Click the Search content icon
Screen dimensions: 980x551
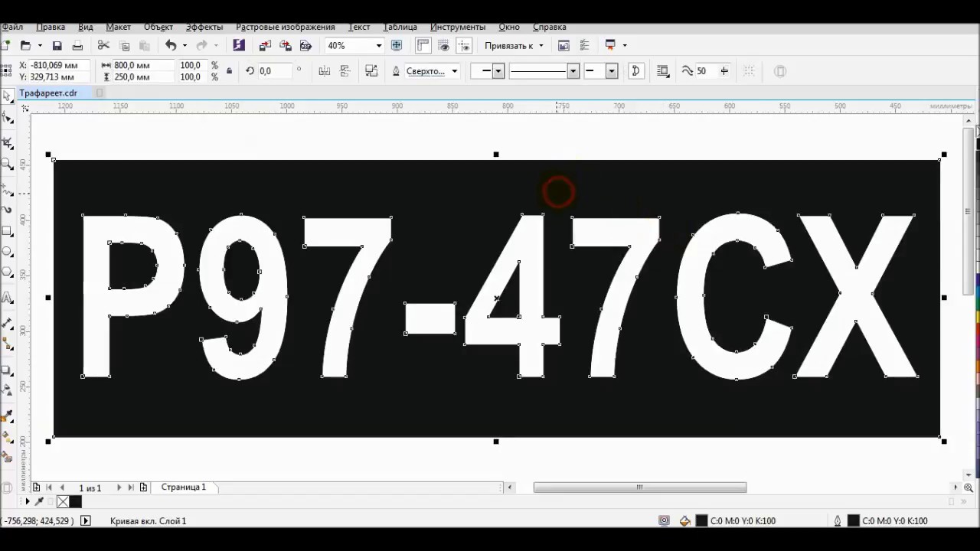(239, 46)
